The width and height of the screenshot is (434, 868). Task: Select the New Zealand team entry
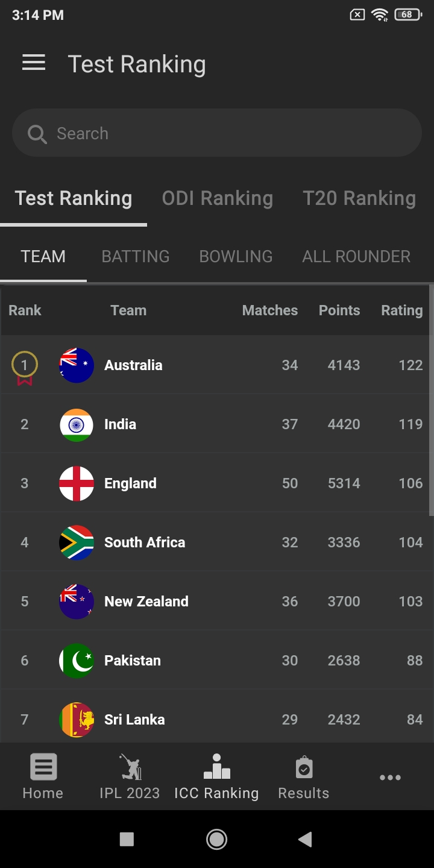[146, 602]
